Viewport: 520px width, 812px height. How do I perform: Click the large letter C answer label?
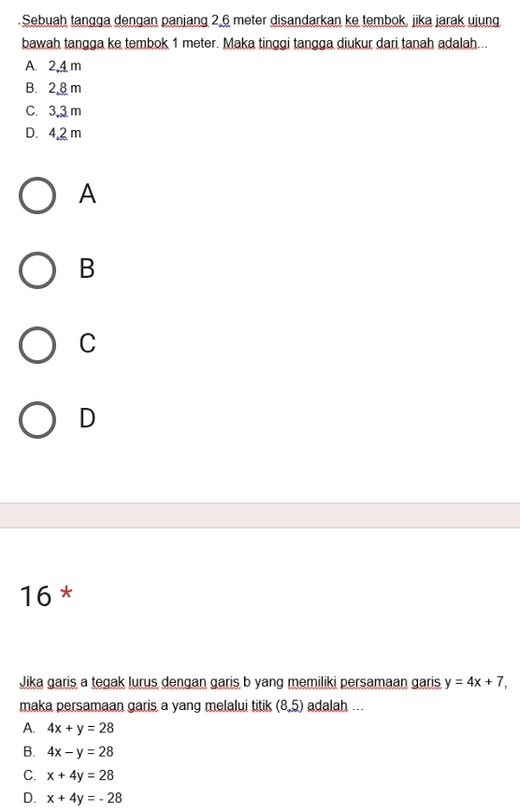click(88, 343)
